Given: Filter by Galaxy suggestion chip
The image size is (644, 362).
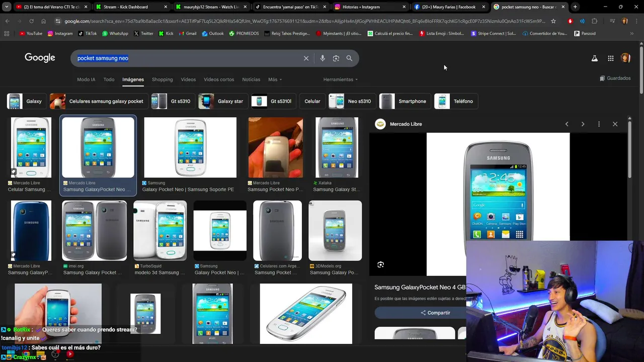Looking at the screenshot, I should [26, 101].
